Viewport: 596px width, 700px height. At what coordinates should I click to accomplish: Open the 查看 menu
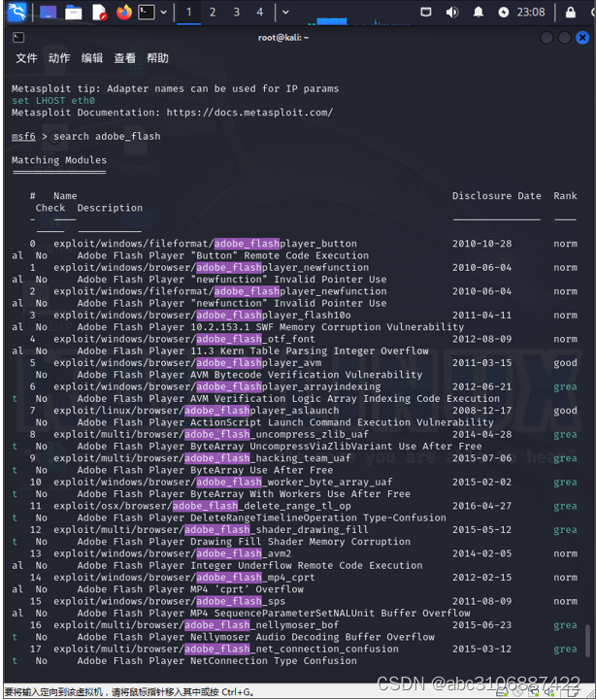[124, 58]
